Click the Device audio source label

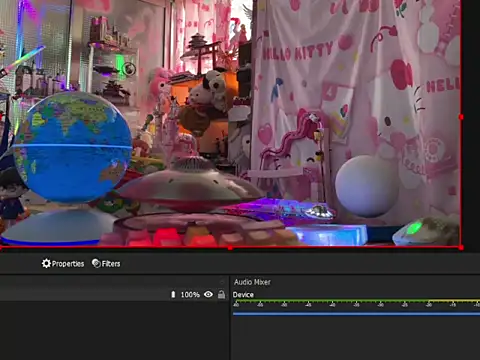pyautogui.click(x=243, y=295)
